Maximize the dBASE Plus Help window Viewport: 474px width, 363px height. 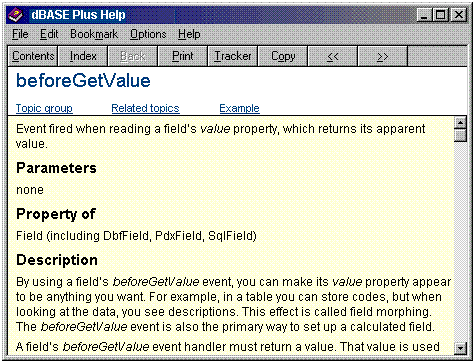pyautogui.click(x=441, y=15)
